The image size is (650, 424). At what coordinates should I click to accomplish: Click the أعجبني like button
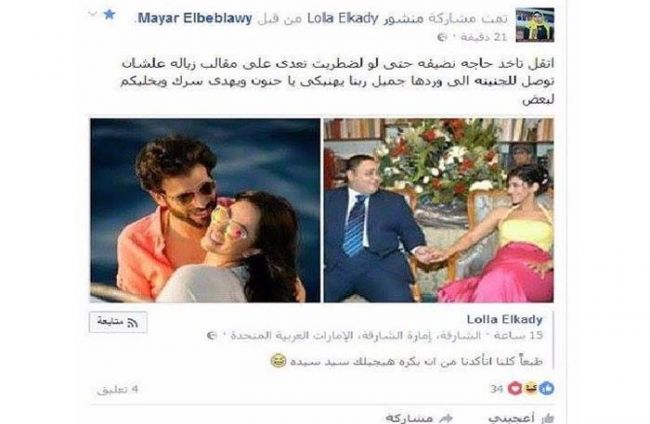521,418
